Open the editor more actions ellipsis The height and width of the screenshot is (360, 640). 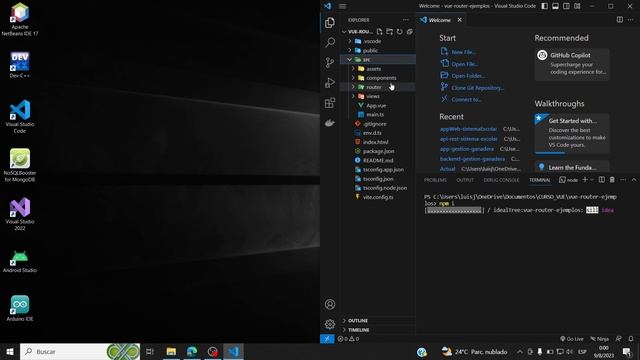(631, 20)
